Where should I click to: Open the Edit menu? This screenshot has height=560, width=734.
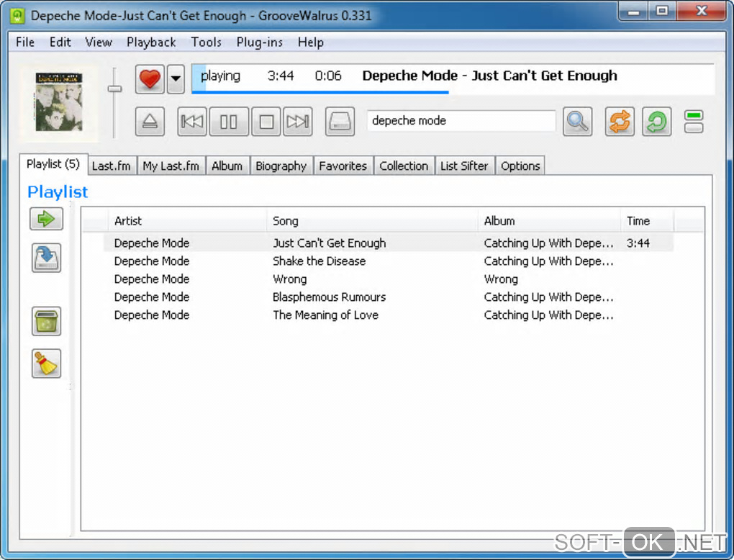point(60,42)
